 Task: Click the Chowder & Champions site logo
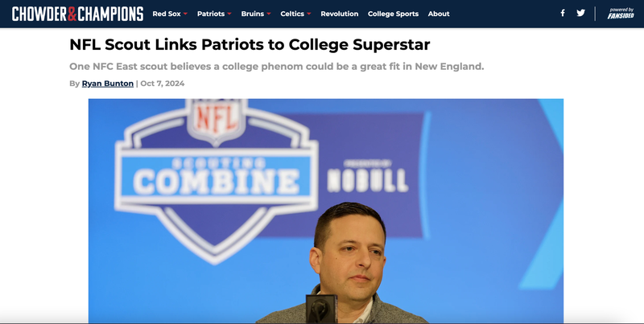[x=77, y=14]
